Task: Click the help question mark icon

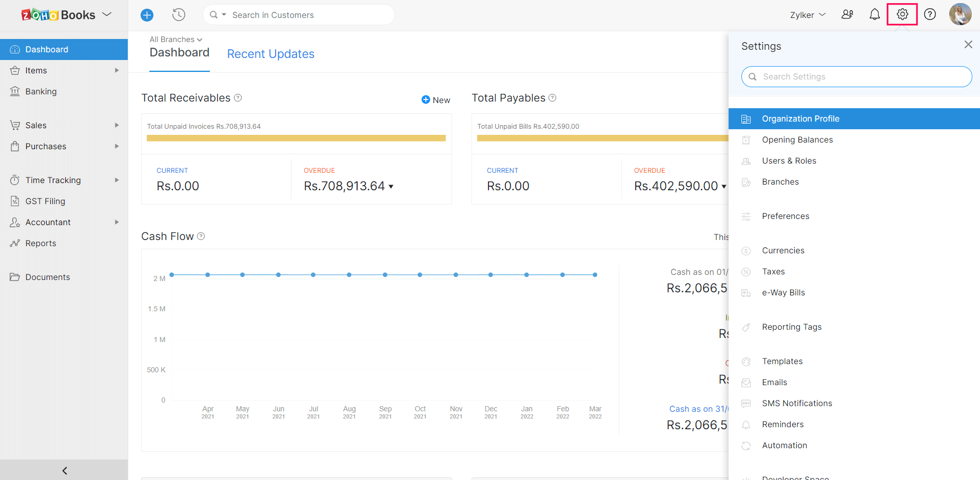Action: (x=930, y=14)
